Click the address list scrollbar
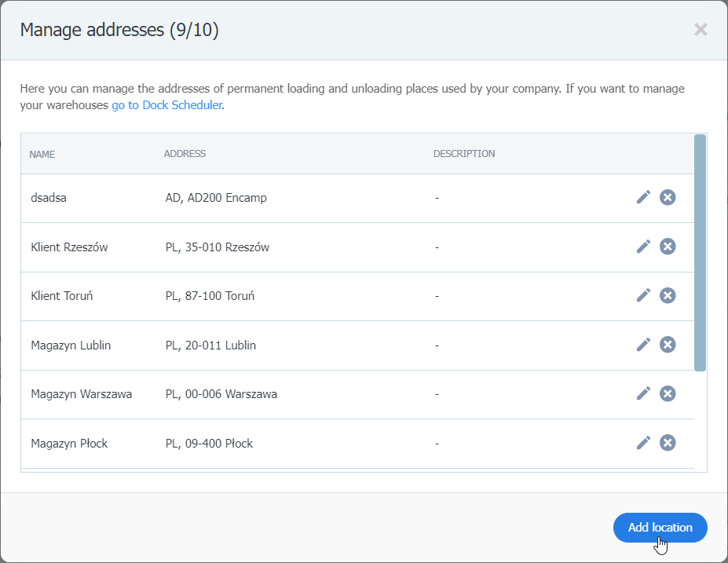Screen dimensions: 728x563 point(701,253)
